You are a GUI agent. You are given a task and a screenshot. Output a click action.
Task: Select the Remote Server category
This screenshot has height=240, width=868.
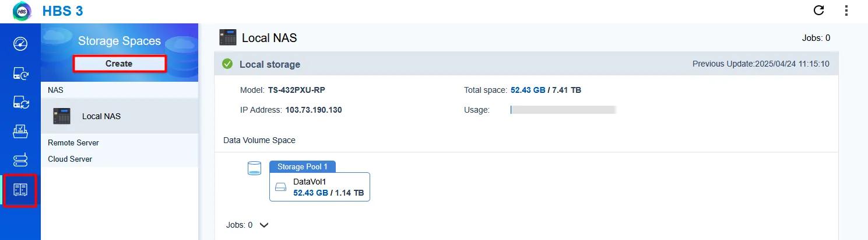click(73, 142)
